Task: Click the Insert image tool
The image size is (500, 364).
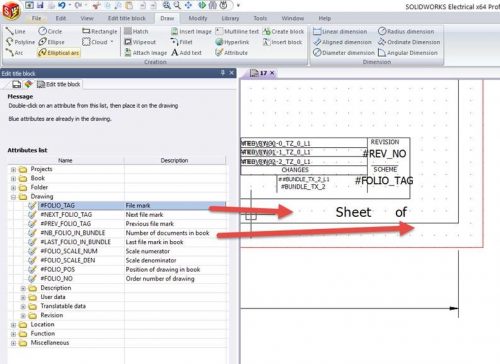Action: pyautogui.click(x=191, y=31)
